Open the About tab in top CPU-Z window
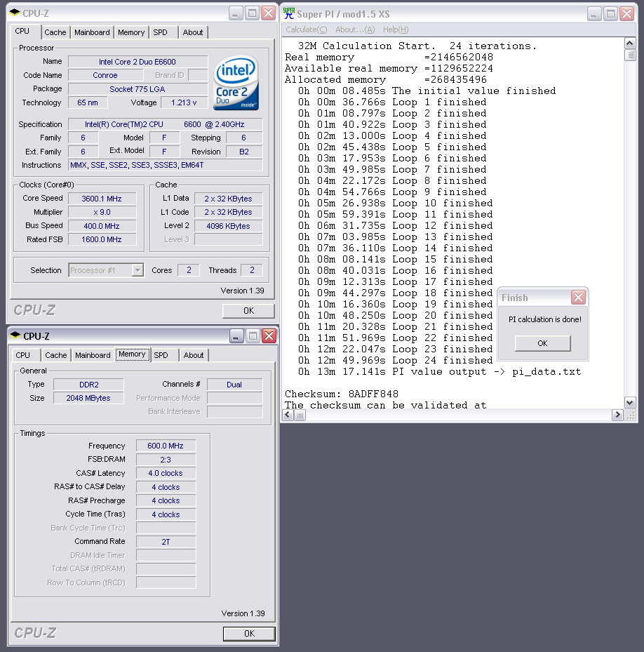Screen dimensions: 644x652 coord(193,32)
